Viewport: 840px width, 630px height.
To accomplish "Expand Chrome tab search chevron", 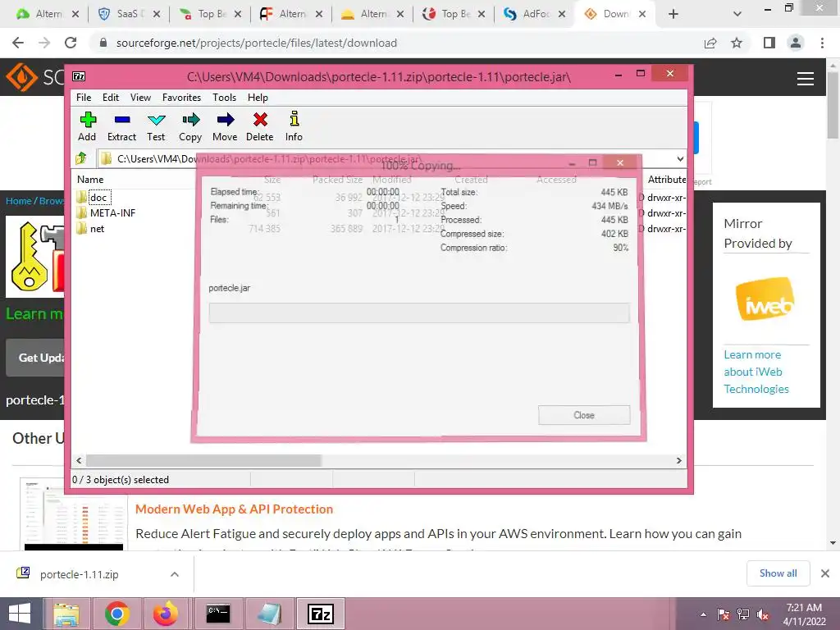I will coord(737,14).
